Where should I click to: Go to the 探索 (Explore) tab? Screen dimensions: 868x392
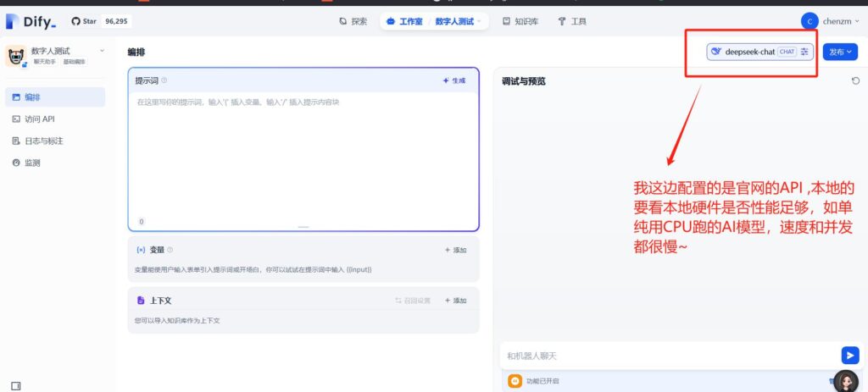tap(353, 21)
